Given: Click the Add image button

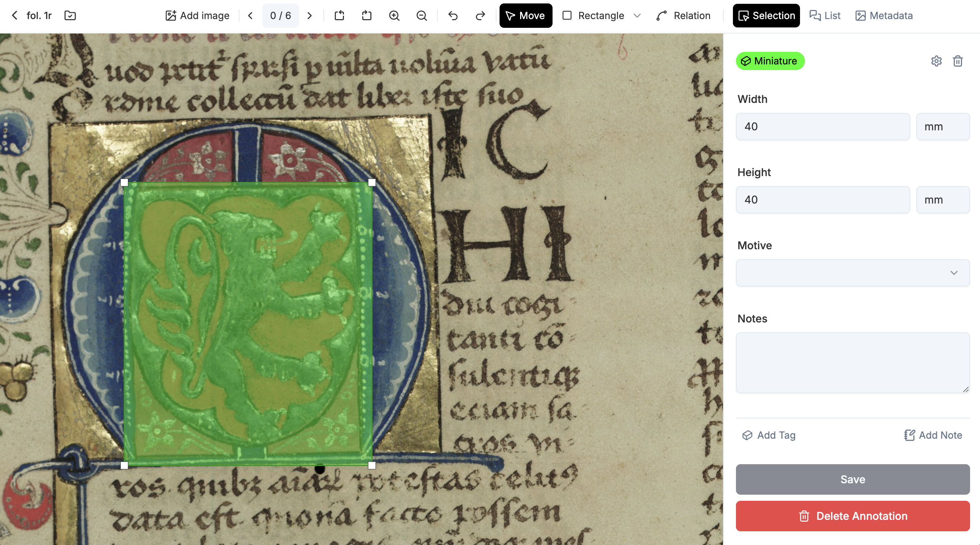Looking at the screenshot, I should click(x=197, y=16).
